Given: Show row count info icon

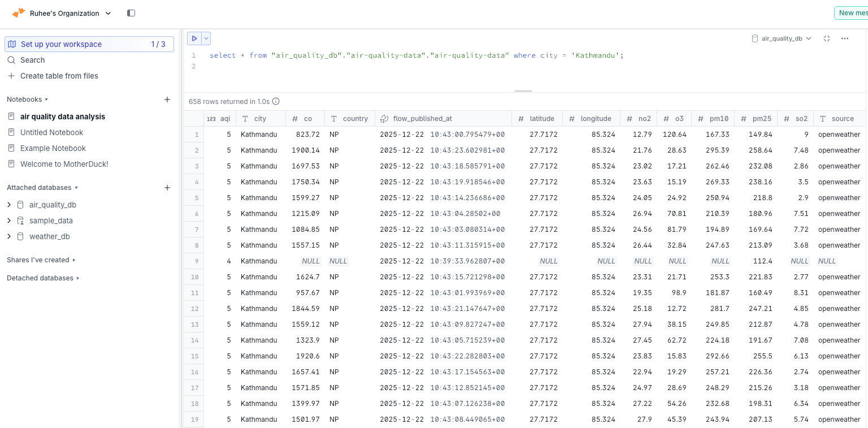Looking at the screenshot, I should [x=276, y=102].
